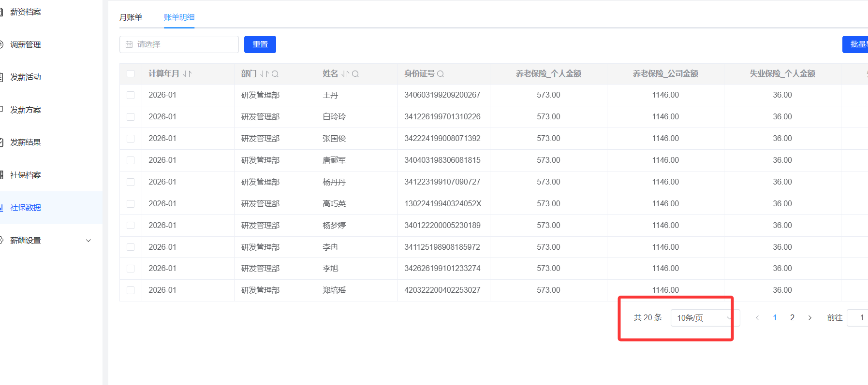Screen dimensions: 868x385
Task: Click ID number 341125198908185972
Action: pyautogui.click(x=442, y=247)
